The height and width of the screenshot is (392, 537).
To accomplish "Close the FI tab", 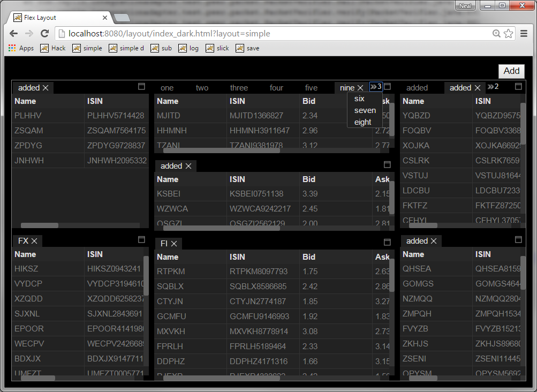I will click(x=174, y=244).
